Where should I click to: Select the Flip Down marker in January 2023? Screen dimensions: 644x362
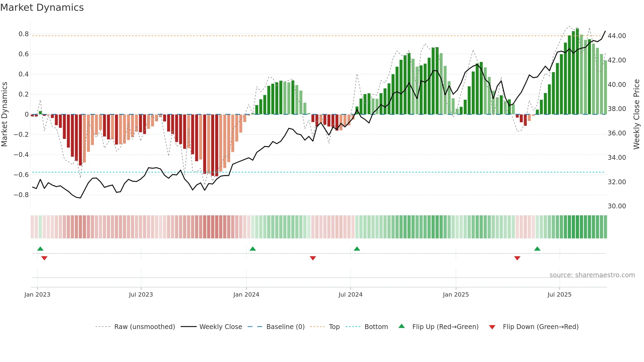tap(44, 258)
